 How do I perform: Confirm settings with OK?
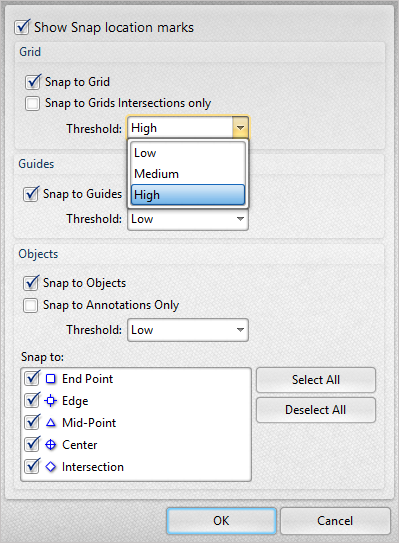coord(221,521)
